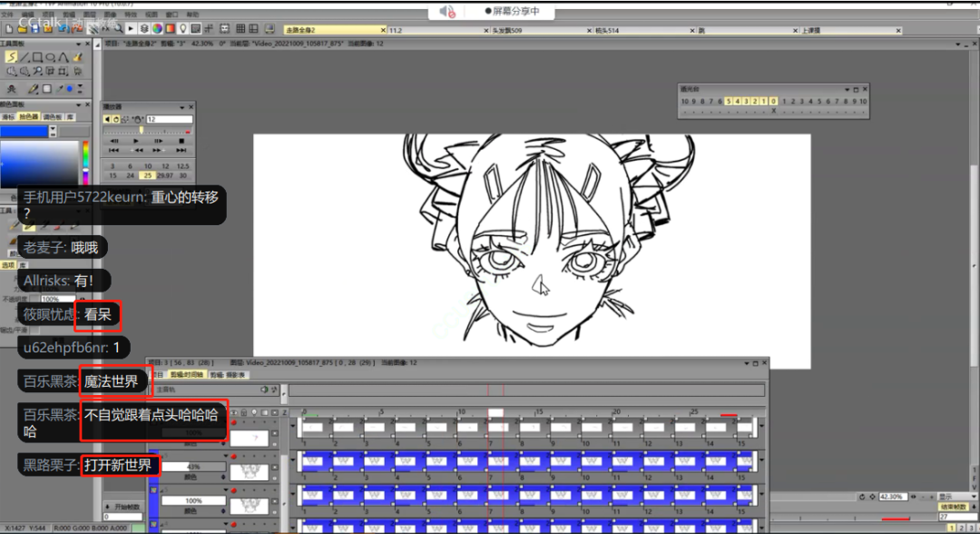Stop playback in the player panel
980x534 pixels.
pos(181,142)
